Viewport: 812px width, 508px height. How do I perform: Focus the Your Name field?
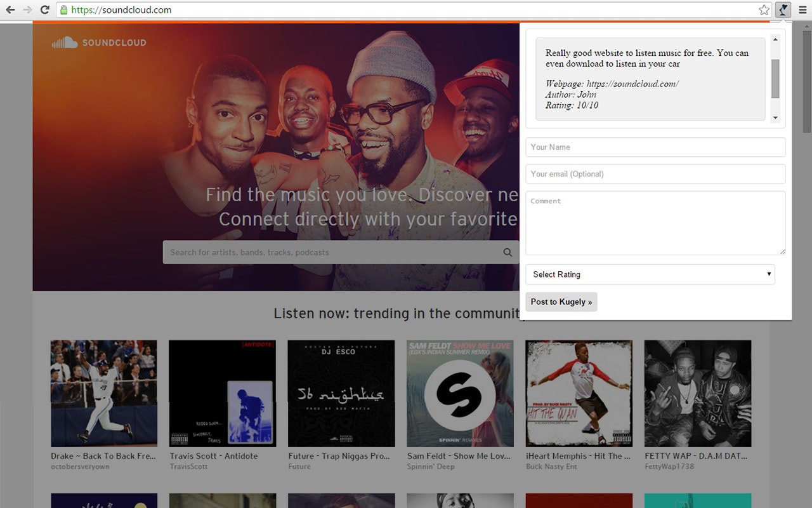655,147
